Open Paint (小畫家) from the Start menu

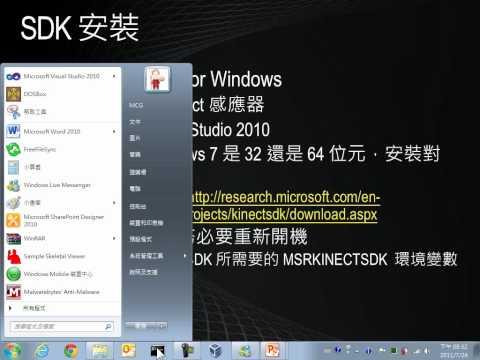pyautogui.click(x=62, y=203)
